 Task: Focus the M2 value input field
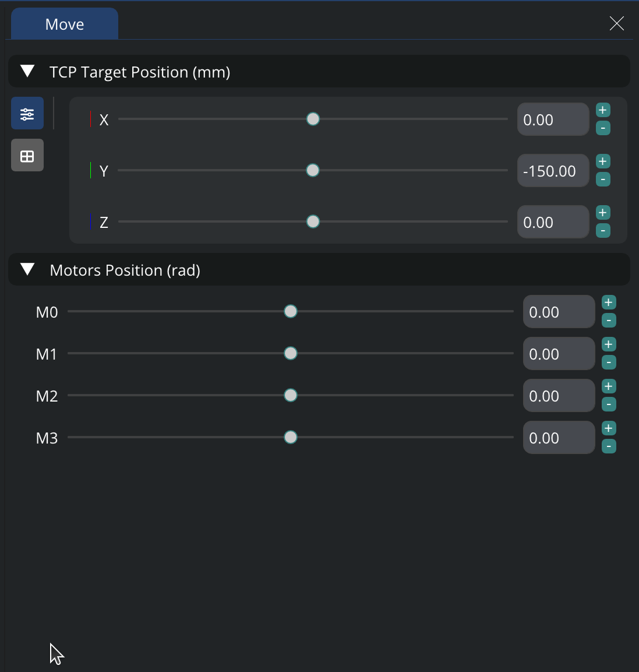tap(558, 396)
